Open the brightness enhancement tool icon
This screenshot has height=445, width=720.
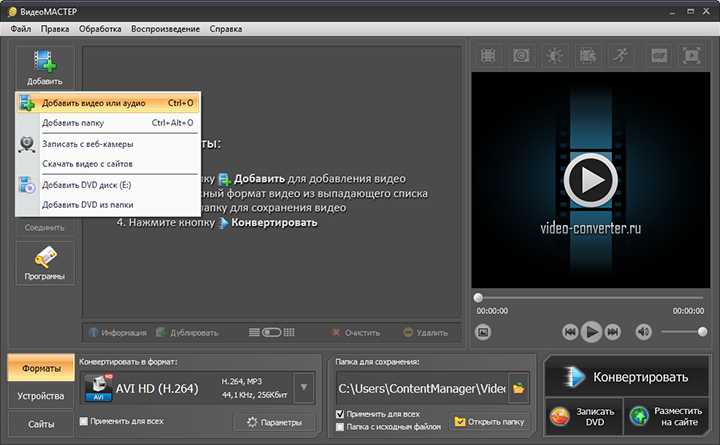click(x=554, y=56)
